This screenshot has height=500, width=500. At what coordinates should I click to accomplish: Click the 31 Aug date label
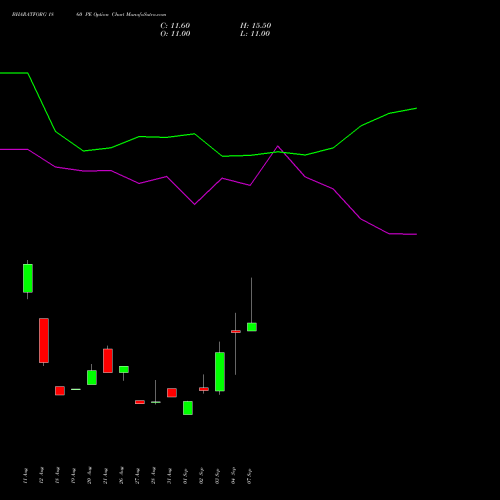pos(169,476)
